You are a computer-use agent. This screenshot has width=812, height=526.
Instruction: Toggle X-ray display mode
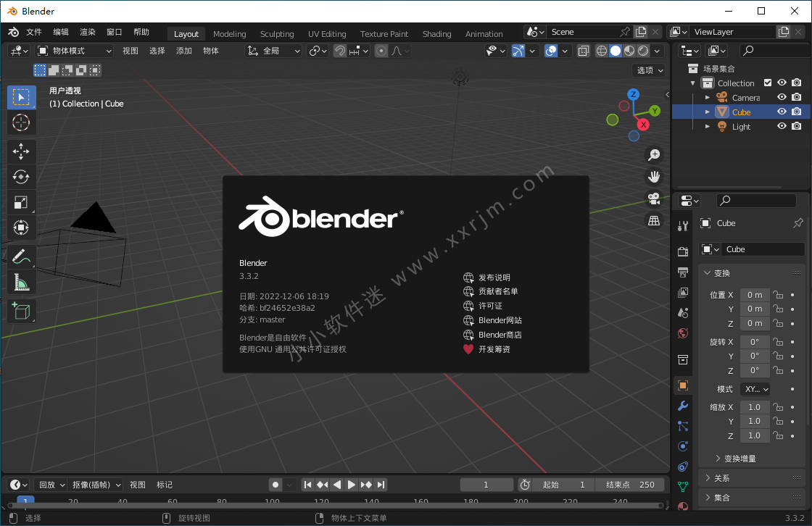tap(583, 51)
